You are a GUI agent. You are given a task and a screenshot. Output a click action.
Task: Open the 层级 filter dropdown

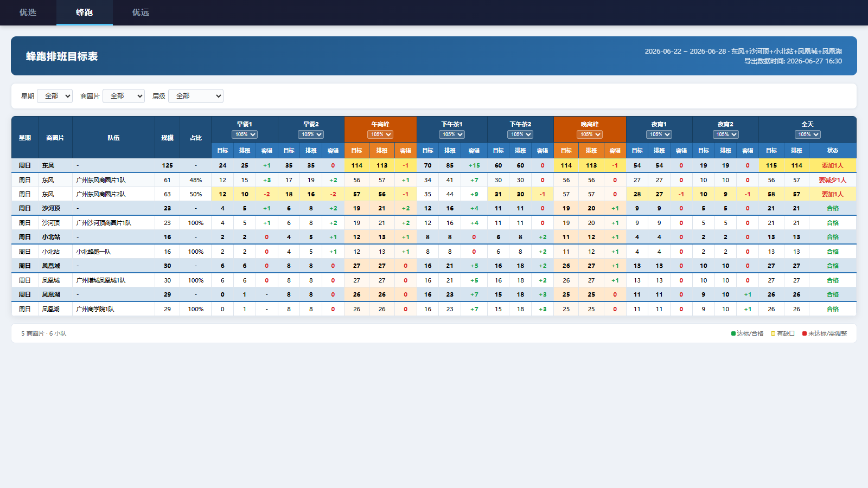pyautogui.click(x=196, y=96)
